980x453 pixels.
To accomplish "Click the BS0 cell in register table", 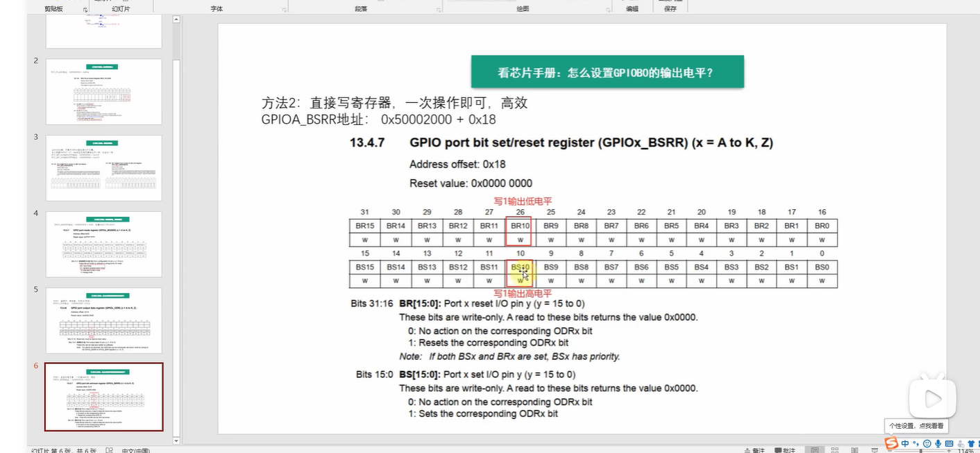I will pyautogui.click(x=822, y=267).
